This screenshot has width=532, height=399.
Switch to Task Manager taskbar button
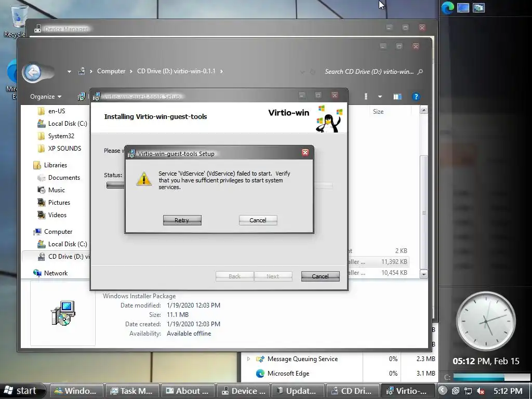click(132, 391)
